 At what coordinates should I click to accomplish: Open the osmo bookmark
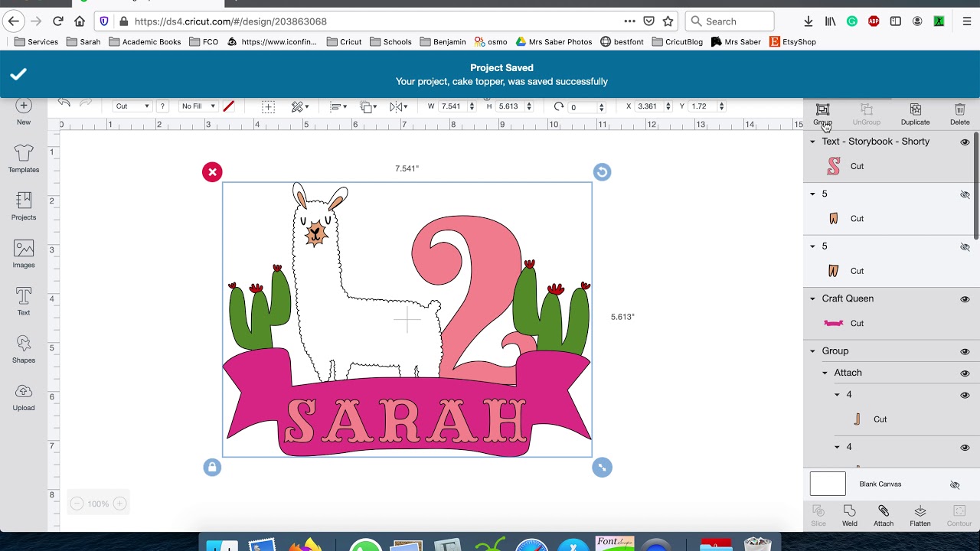(491, 42)
